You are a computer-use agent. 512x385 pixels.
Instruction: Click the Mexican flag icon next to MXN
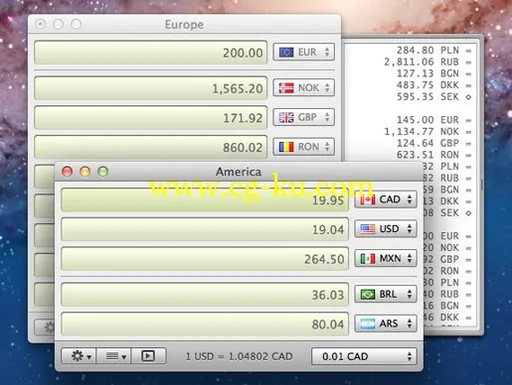[368, 258]
